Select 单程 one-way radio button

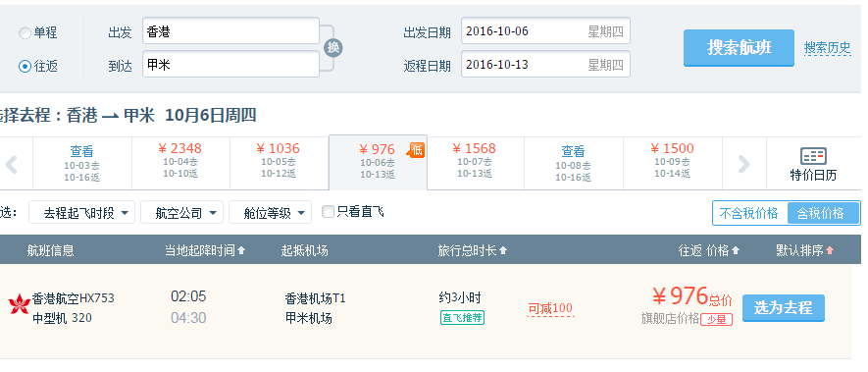tap(25, 33)
